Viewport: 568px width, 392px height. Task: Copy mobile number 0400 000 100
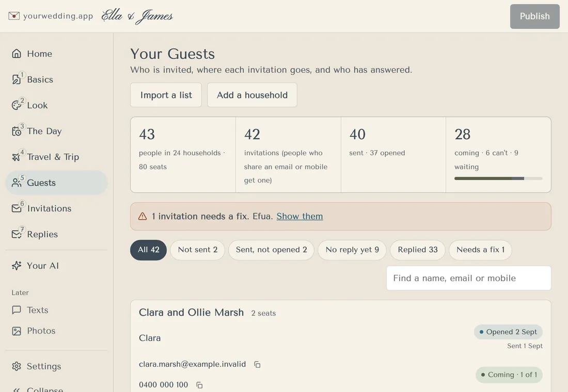pyautogui.click(x=199, y=385)
